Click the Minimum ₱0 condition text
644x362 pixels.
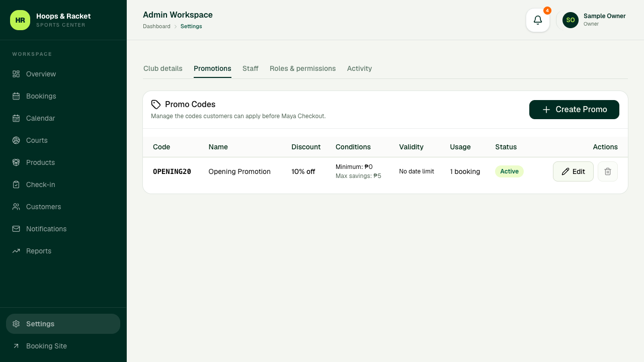click(x=354, y=167)
